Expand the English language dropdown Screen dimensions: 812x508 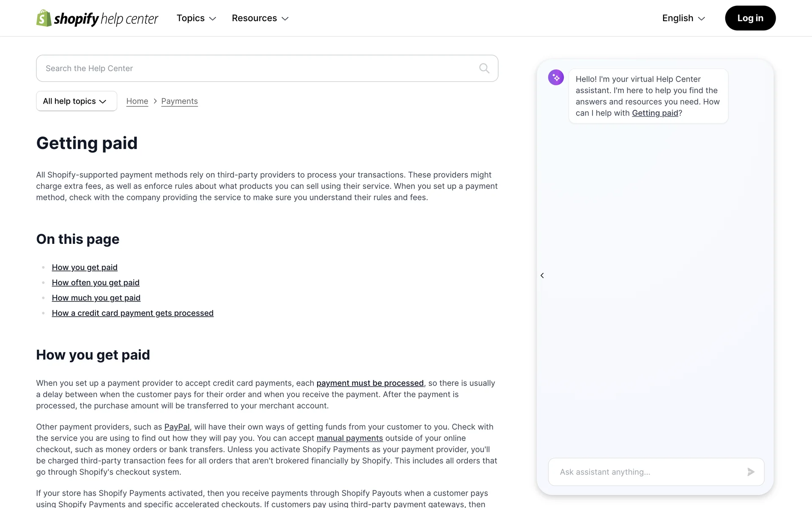click(x=683, y=18)
